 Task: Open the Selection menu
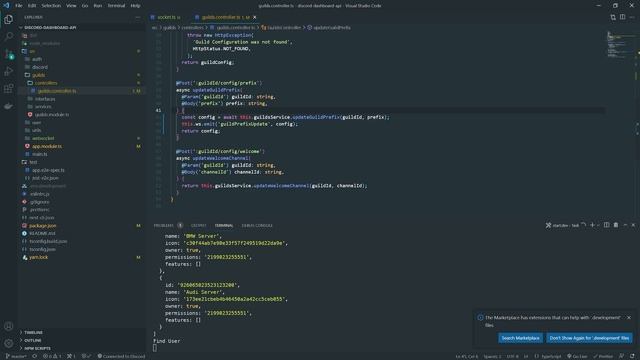click(51, 6)
